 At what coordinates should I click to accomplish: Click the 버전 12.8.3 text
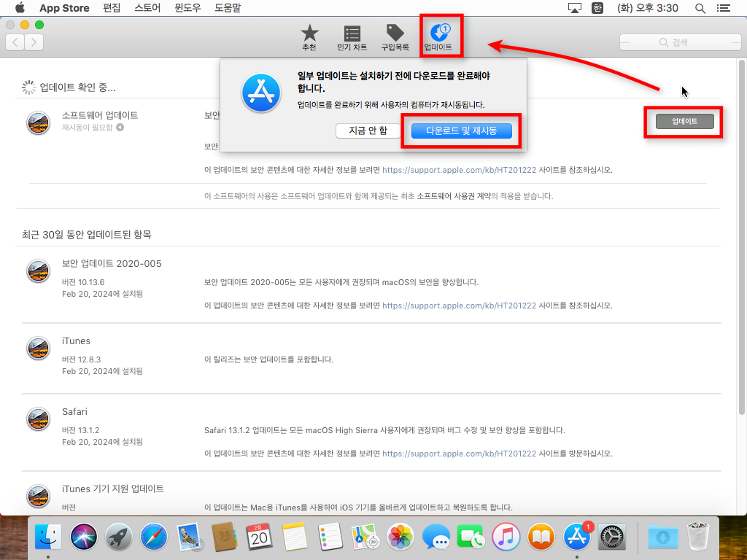82,359
